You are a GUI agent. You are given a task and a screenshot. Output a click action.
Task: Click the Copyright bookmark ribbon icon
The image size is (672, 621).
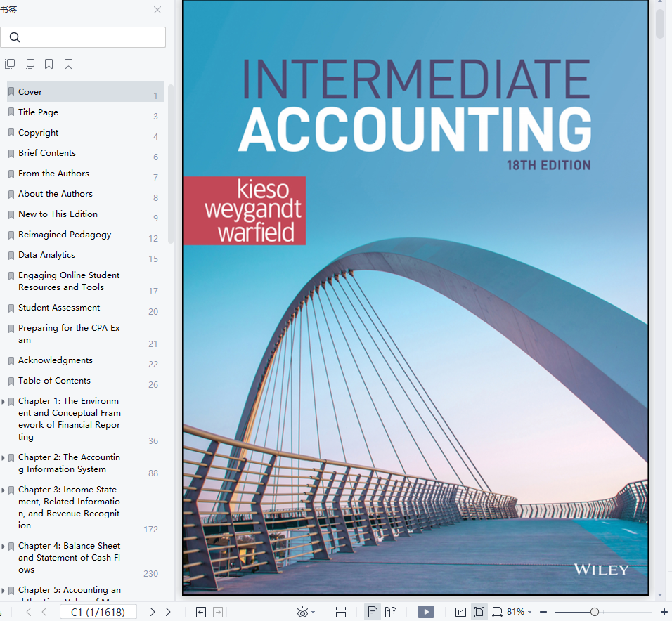tap(11, 133)
